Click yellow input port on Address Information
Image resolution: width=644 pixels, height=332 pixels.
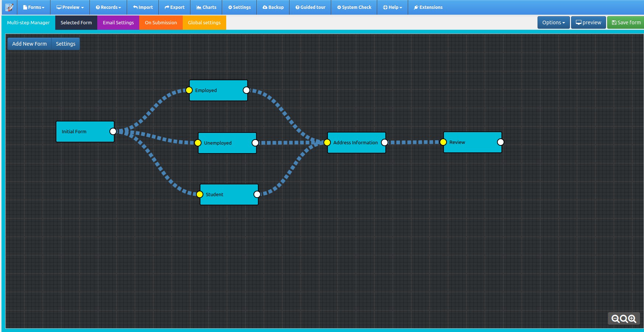[x=327, y=142]
